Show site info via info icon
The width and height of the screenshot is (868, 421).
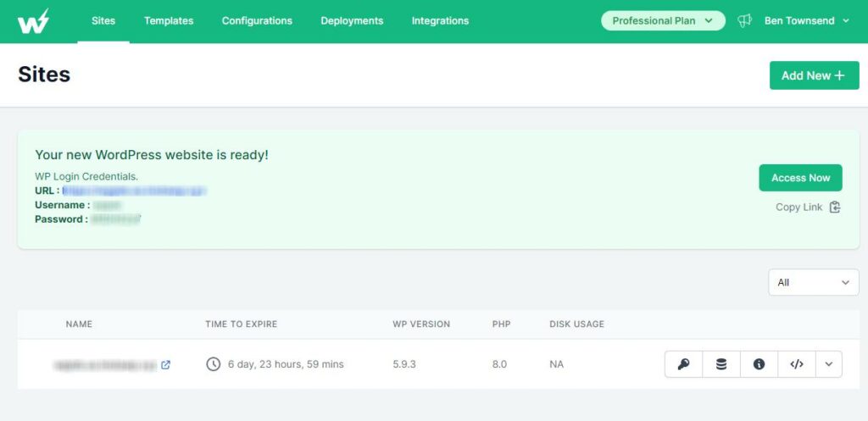[759, 364]
